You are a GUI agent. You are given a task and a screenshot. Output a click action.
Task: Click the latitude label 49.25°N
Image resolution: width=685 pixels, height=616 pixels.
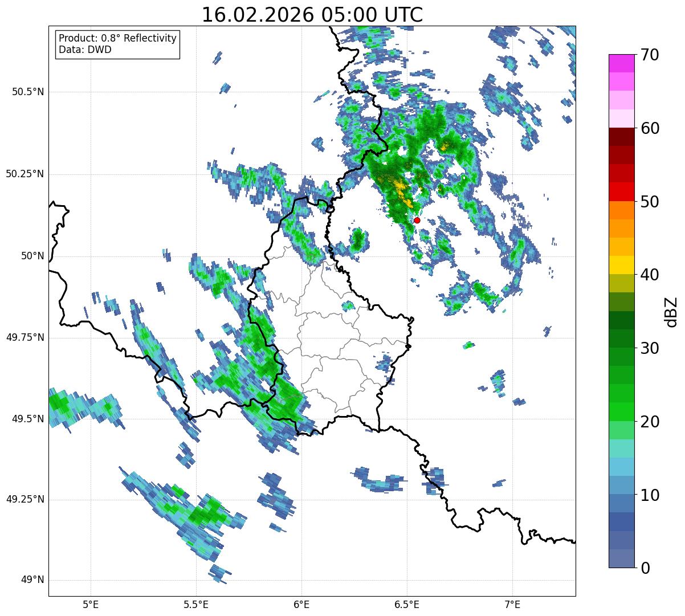click(x=25, y=500)
